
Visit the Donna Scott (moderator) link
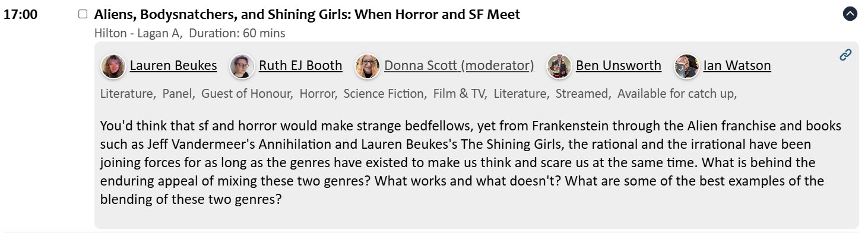tap(459, 66)
